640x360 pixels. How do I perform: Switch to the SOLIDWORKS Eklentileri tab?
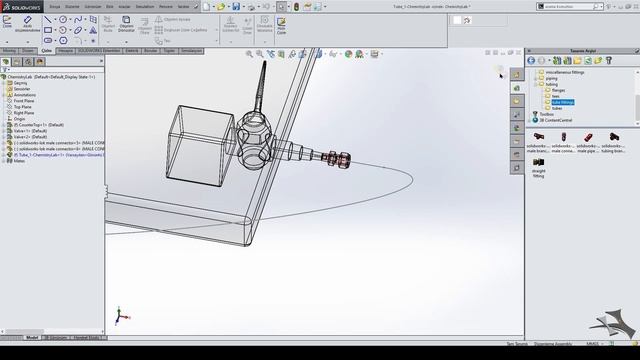(99, 51)
